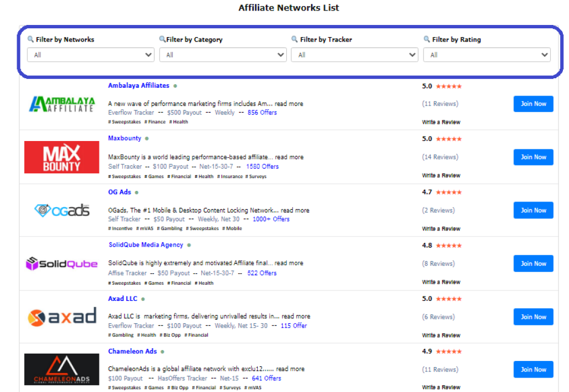Click green status dot next to OG Ads
569x392 pixels.
click(x=137, y=193)
